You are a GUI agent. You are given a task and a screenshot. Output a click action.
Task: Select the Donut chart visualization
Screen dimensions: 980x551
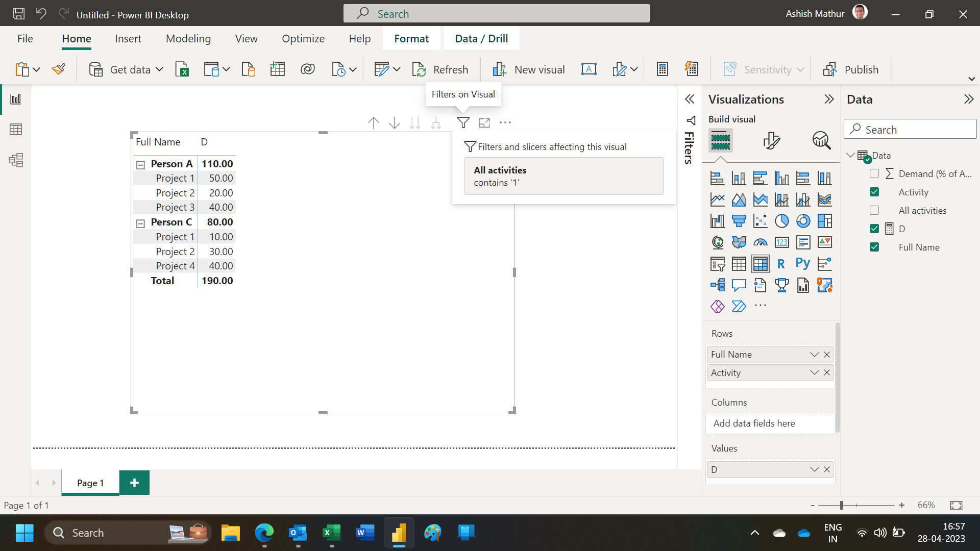(803, 221)
